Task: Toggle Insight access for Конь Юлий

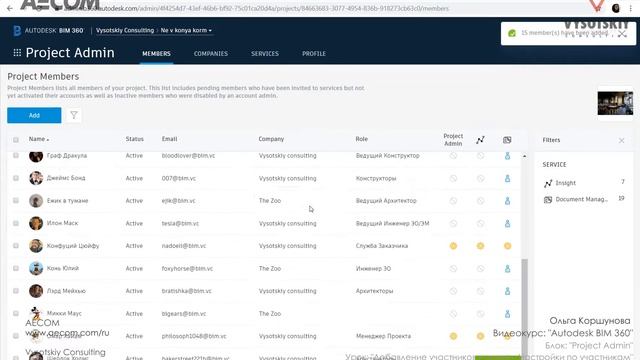Action: [x=480, y=269]
